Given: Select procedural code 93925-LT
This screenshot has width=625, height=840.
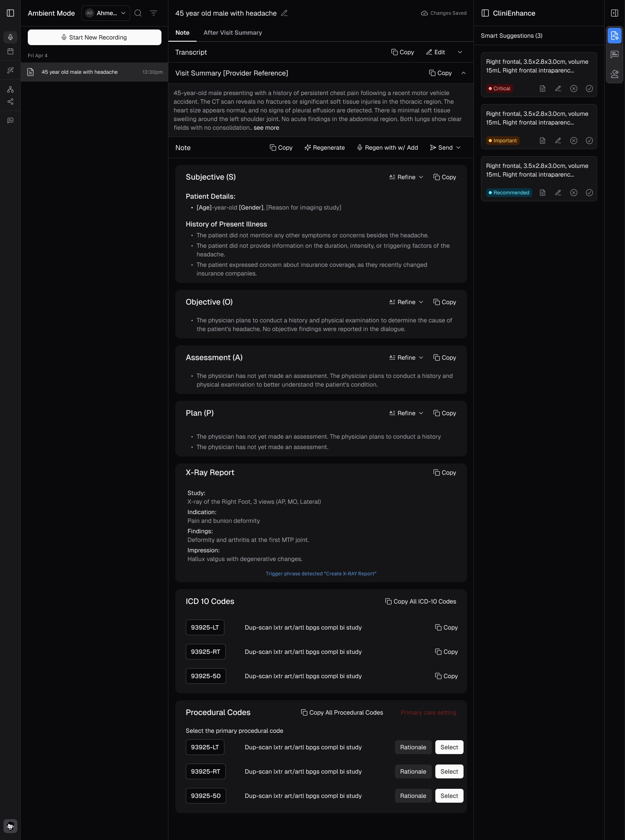Looking at the screenshot, I should click(449, 747).
